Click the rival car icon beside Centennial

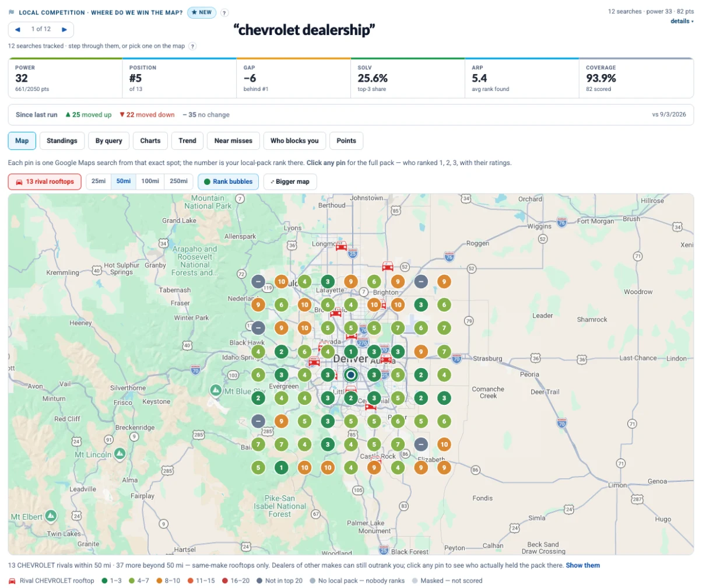pyautogui.click(x=371, y=406)
